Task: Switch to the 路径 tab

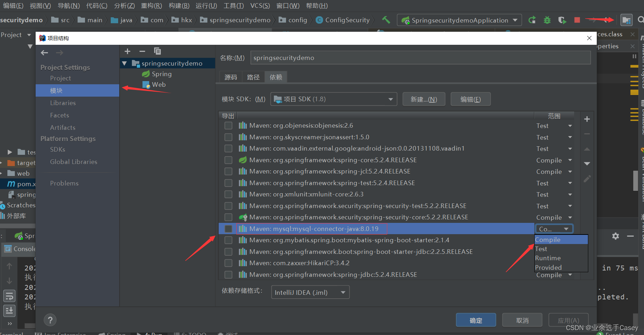Action: pos(253,77)
